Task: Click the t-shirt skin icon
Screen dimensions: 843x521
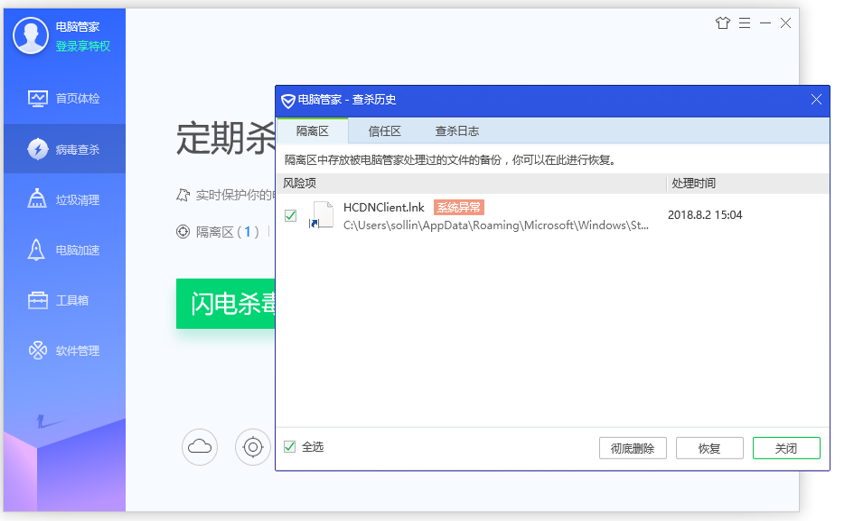Action: [x=723, y=23]
